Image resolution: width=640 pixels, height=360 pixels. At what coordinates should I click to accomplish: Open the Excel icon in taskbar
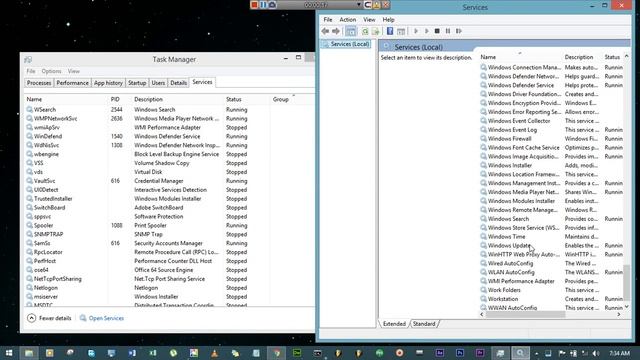(x=153, y=353)
